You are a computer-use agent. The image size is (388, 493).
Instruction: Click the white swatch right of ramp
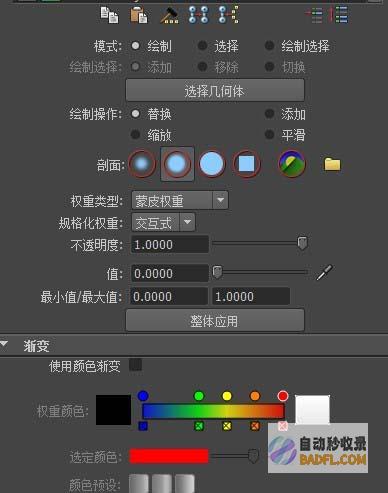(313, 410)
